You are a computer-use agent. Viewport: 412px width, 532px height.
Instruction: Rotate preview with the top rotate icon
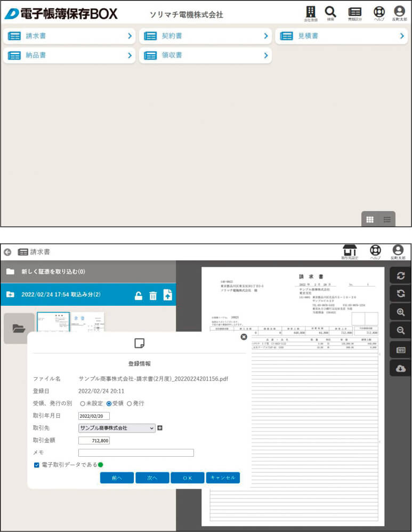[x=401, y=275]
